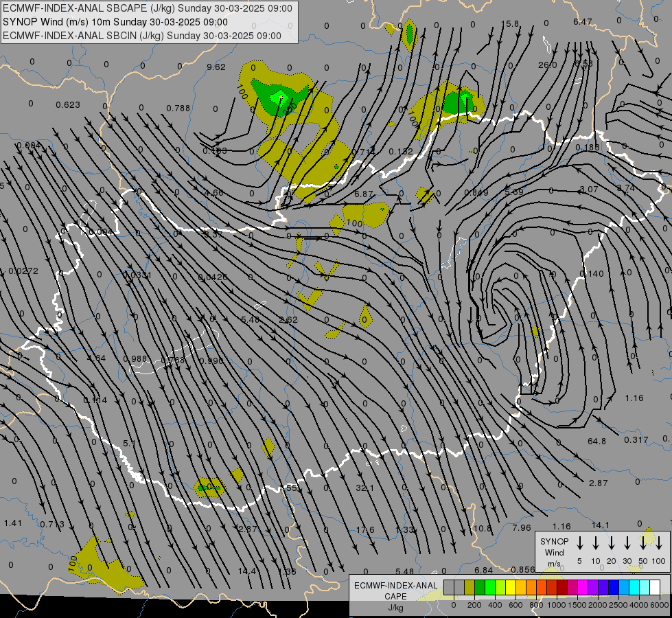
Task: Pick the pure yellow CAPE colorbar swatch
Action: (511, 588)
